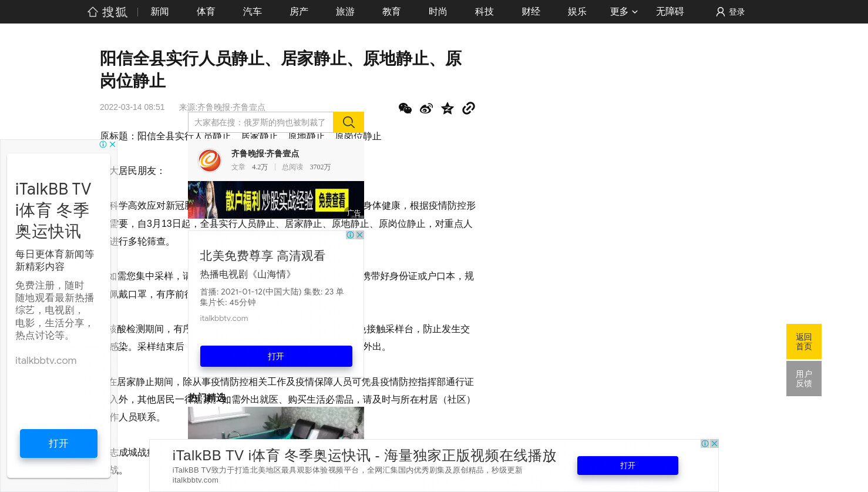Click the 用户反馈 feedback button
The image size is (868, 492).
click(804, 379)
